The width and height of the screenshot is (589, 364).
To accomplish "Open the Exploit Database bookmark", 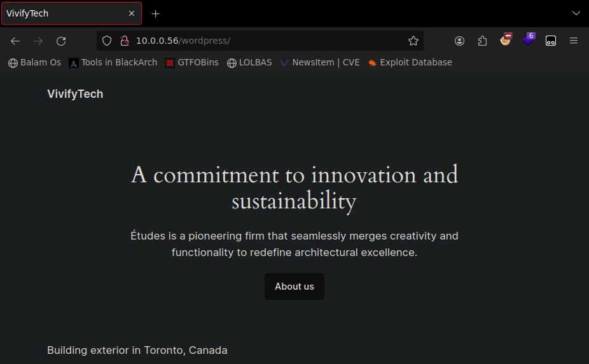I will point(410,62).
